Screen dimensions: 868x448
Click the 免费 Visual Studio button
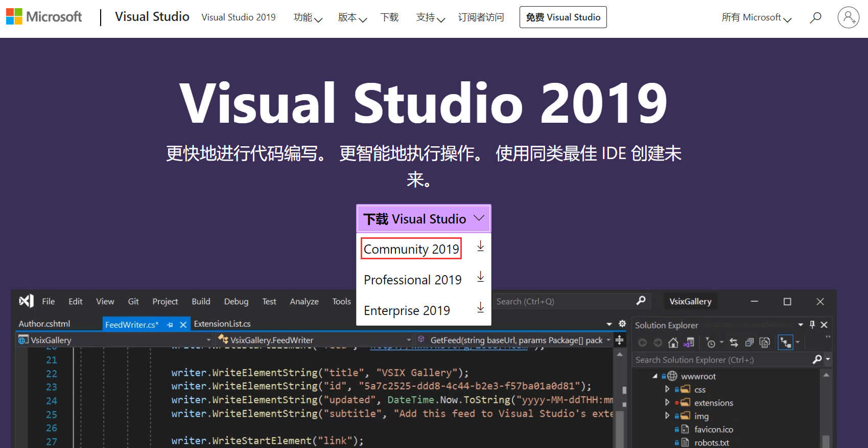(x=563, y=17)
